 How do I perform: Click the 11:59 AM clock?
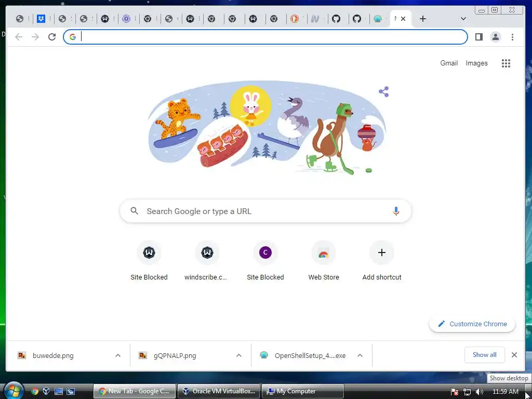pos(505,392)
